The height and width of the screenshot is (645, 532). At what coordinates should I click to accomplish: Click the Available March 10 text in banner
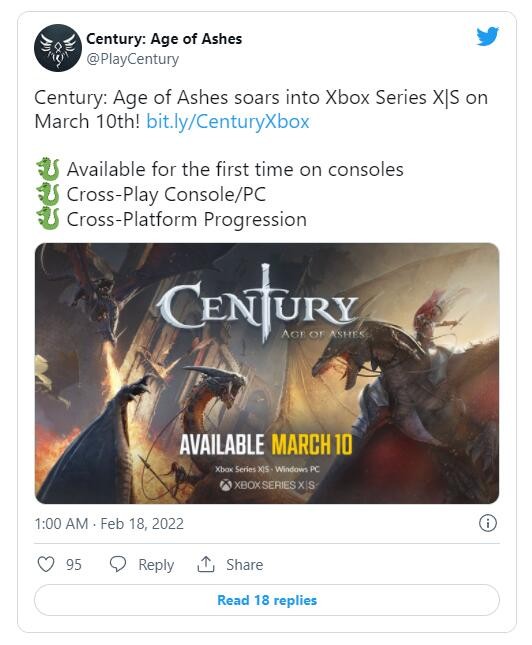[266, 445]
